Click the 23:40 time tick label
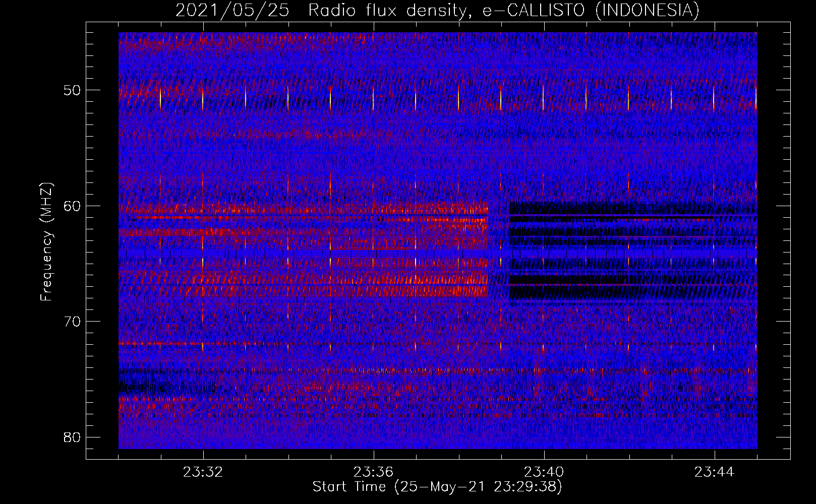 click(x=544, y=472)
